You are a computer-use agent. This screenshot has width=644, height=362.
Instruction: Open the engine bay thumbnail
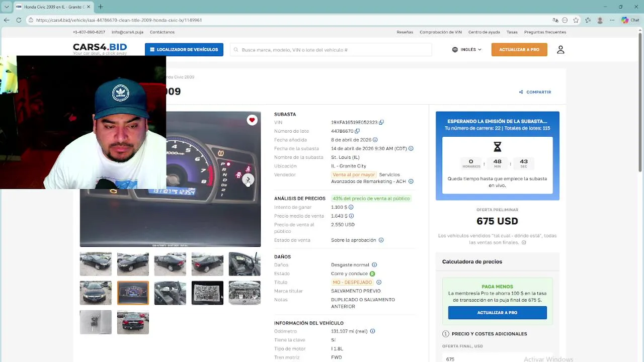click(x=245, y=293)
